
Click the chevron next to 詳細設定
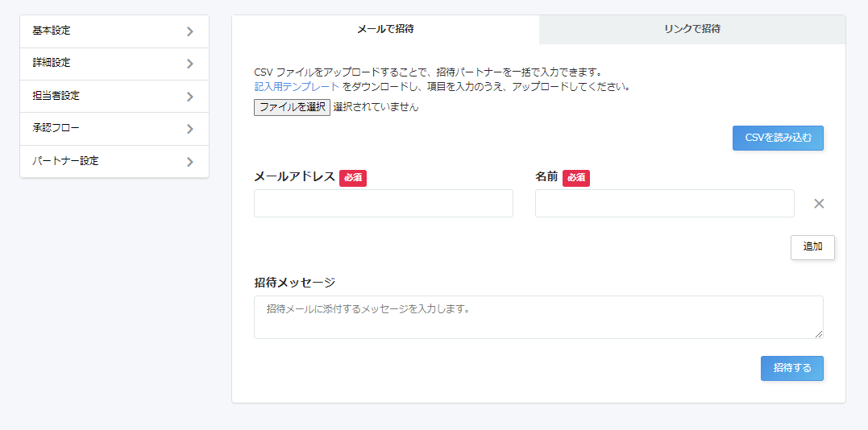pos(190,64)
